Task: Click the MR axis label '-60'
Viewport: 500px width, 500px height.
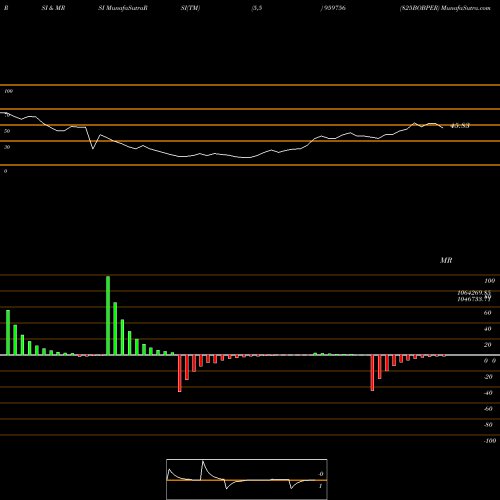Action: pos(488,409)
